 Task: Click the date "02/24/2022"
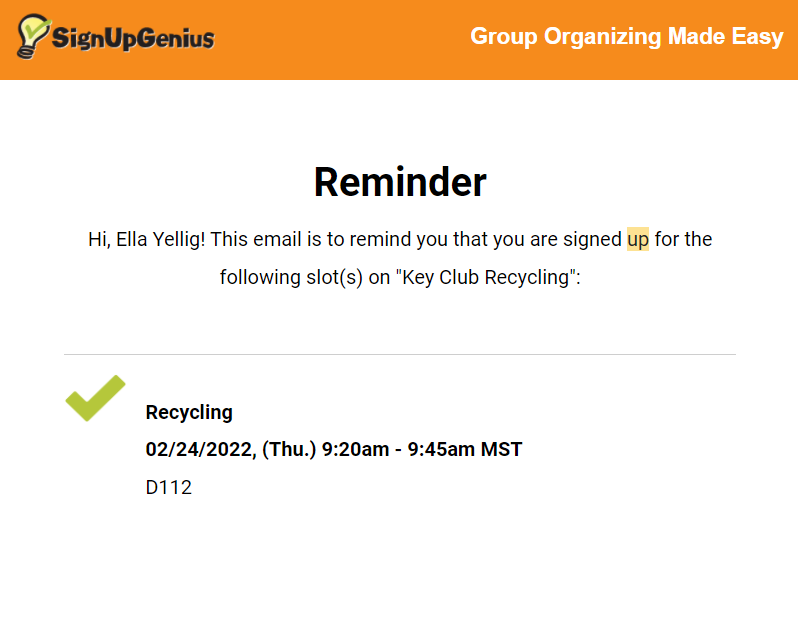tap(200, 450)
